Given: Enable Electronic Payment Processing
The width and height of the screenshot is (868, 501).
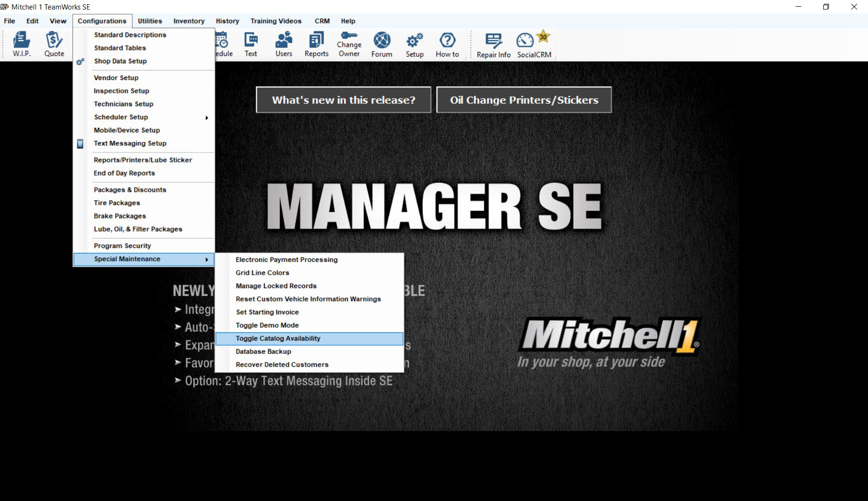Looking at the screenshot, I should pos(286,260).
